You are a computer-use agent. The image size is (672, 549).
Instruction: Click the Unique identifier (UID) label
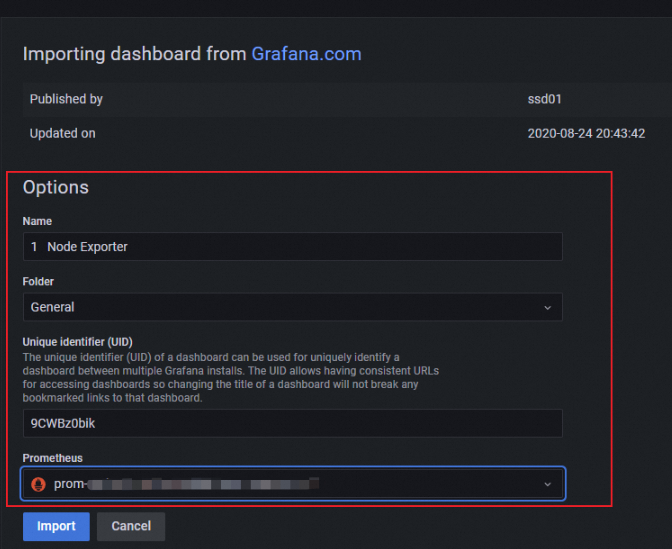[x=78, y=342]
